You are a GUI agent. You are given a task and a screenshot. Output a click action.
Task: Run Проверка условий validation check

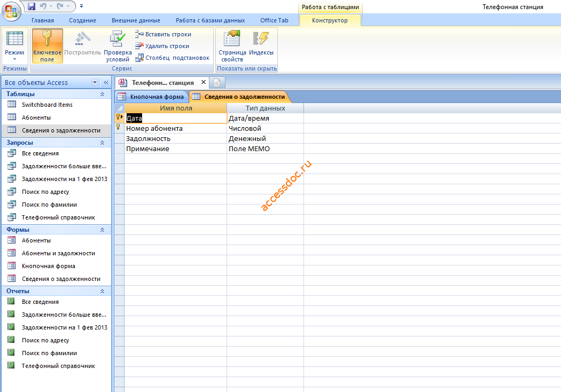tap(118, 46)
